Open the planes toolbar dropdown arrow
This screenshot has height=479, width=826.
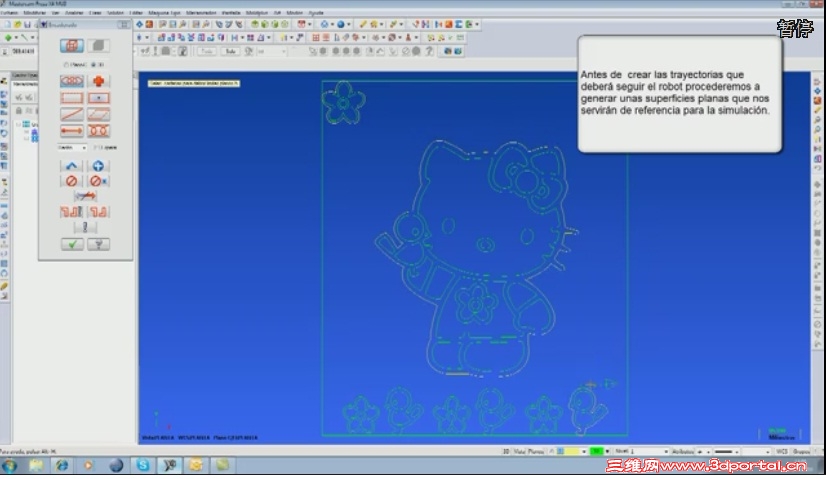click(x=309, y=24)
